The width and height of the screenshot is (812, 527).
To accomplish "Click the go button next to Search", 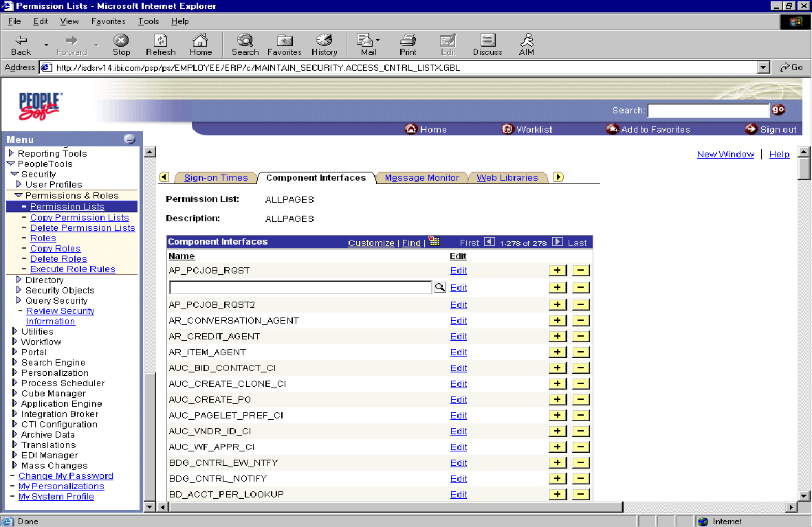I will [778, 110].
